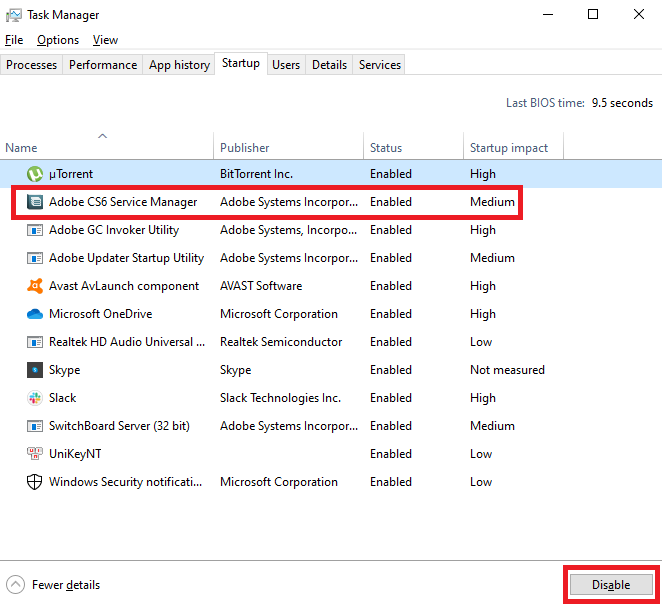The image size is (663, 606).
Task: Select the SwitchBoard Server (32 bit) text
Action: coord(119,426)
